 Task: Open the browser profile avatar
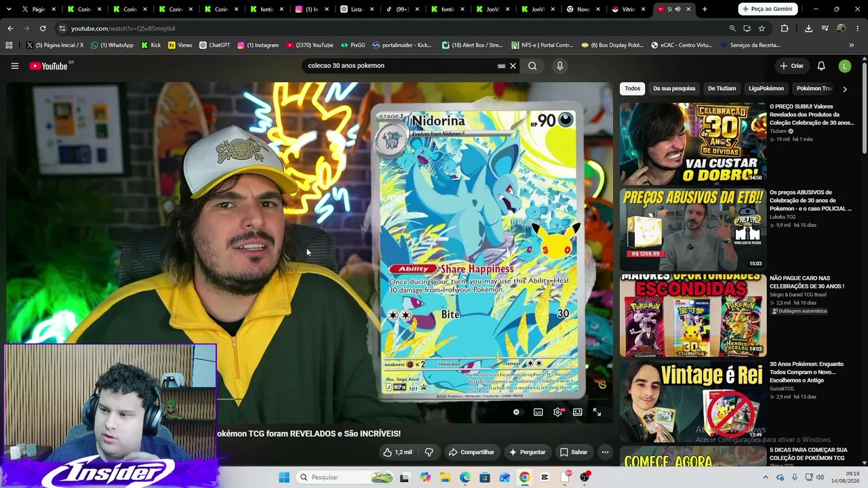pyautogui.click(x=841, y=28)
